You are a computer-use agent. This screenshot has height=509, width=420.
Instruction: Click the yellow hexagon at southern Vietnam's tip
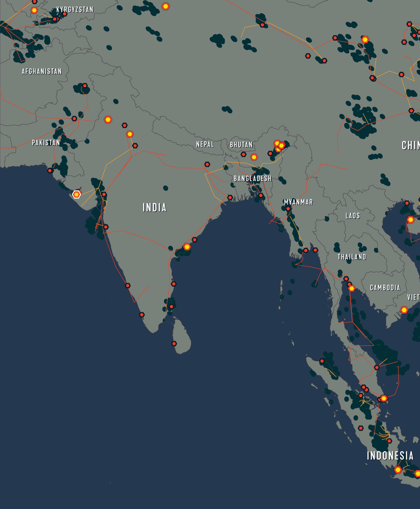pyautogui.click(x=404, y=310)
